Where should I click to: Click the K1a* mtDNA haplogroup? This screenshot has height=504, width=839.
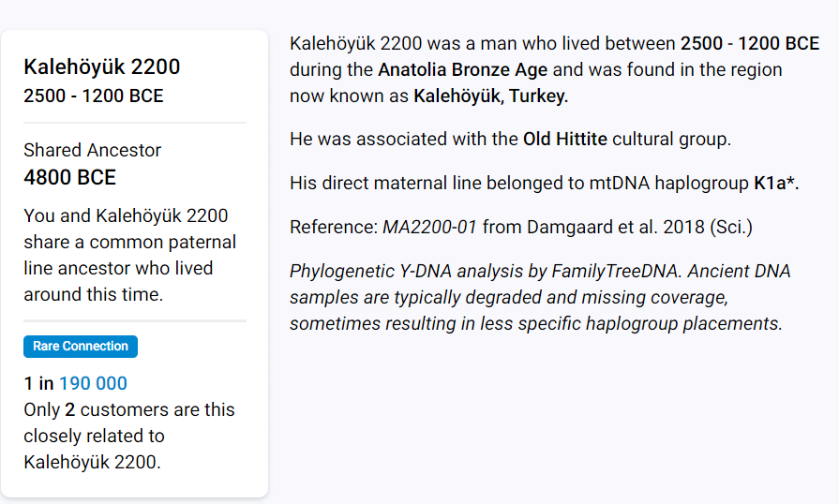774,184
